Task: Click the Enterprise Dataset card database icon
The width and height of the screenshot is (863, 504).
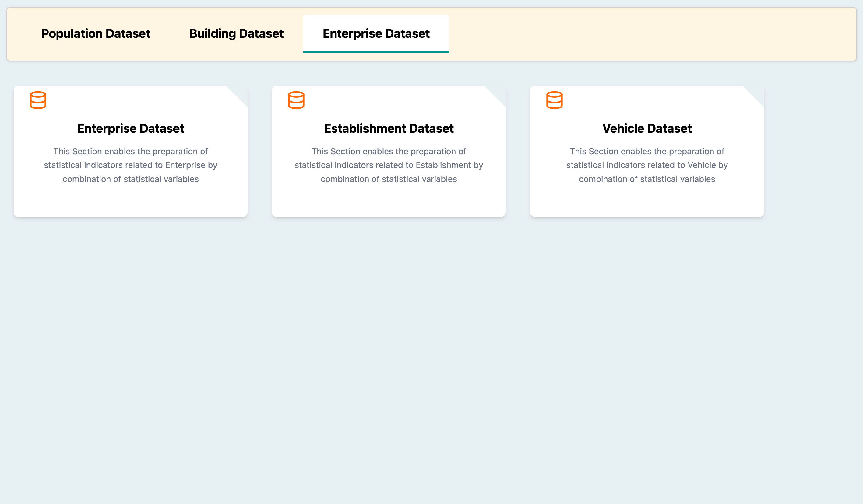Action: (38, 100)
